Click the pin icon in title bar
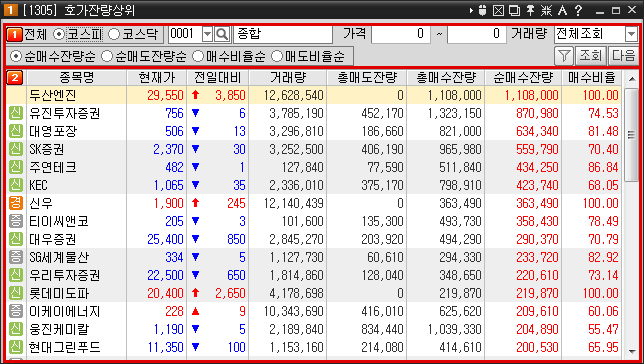The width and height of the screenshot is (644, 364). click(x=530, y=10)
